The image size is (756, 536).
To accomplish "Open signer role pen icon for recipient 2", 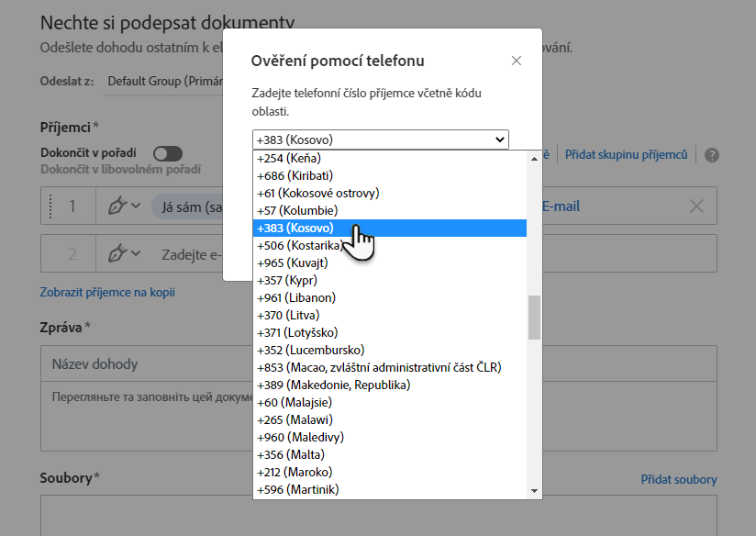I will [123, 254].
